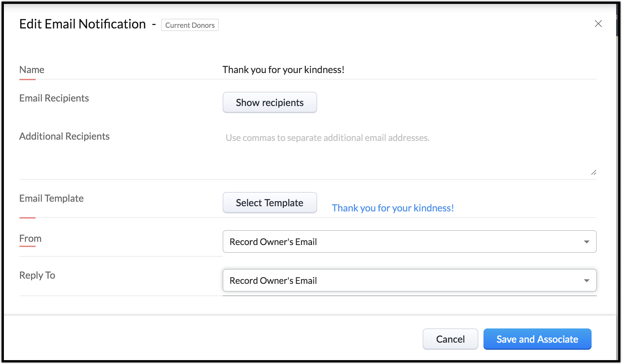Click the textarea resize handle corner
The height and width of the screenshot is (364, 622).
pyautogui.click(x=594, y=173)
